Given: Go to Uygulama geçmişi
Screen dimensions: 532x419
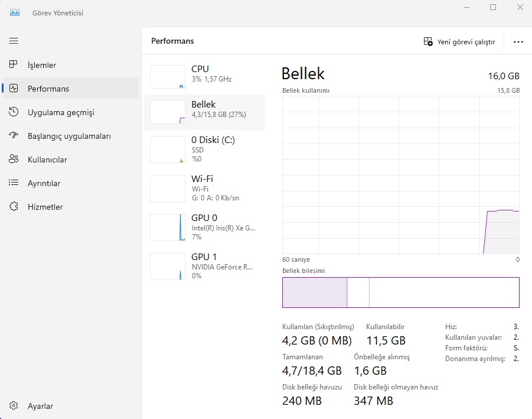Looking at the screenshot, I should click(x=70, y=112).
